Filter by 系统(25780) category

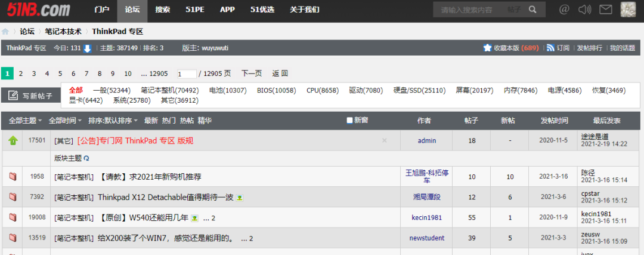point(132,100)
